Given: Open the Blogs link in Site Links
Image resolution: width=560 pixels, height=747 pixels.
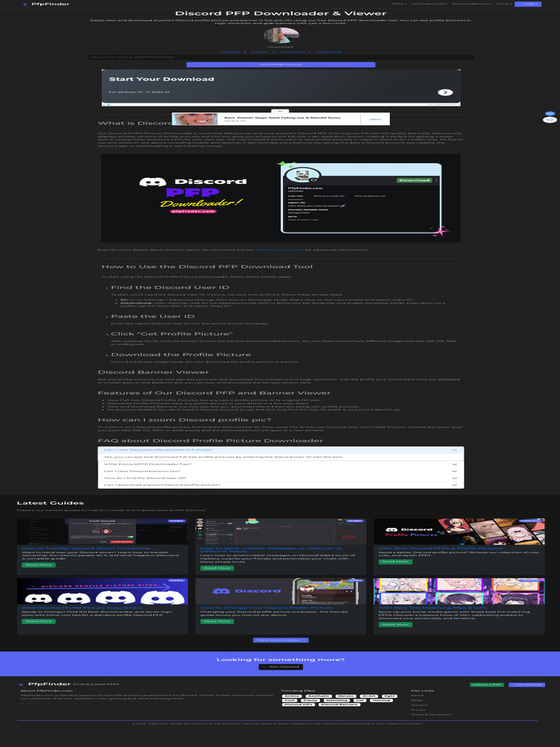Looking at the screenshot, I should point(416,700).
